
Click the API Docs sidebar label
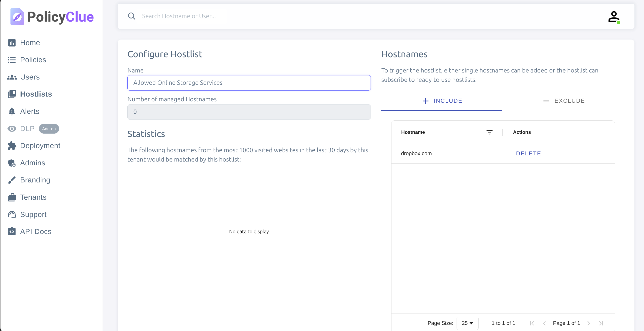click(x=36, y=231)
